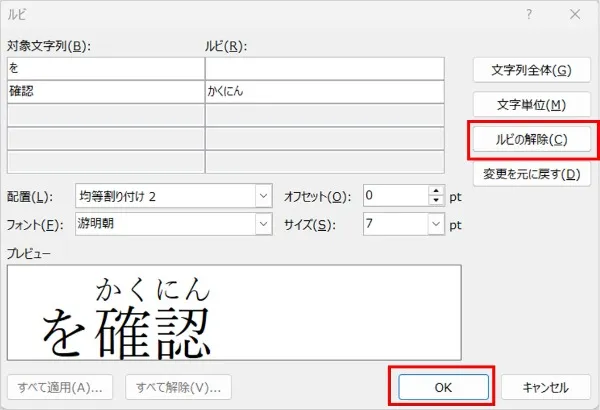Click the ruby field containing かくにん
The image size is (600, 410).
pyautogui.click(x=323, y=91)
